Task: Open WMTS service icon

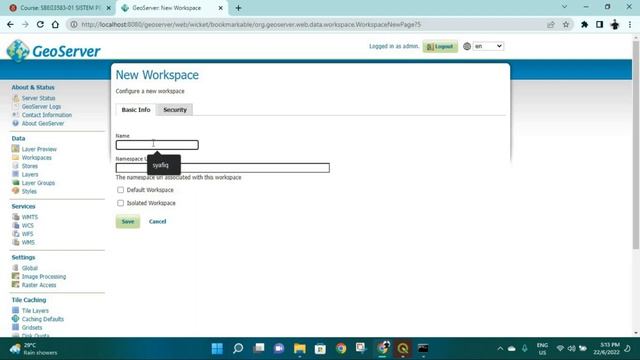Action: click(x=16, y=217)
